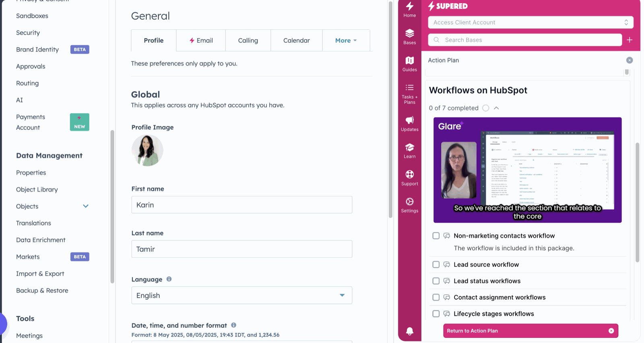Click the search magnifier in Search Bases
The height and width of the screenshot is (343, 644).
point(436,40)
